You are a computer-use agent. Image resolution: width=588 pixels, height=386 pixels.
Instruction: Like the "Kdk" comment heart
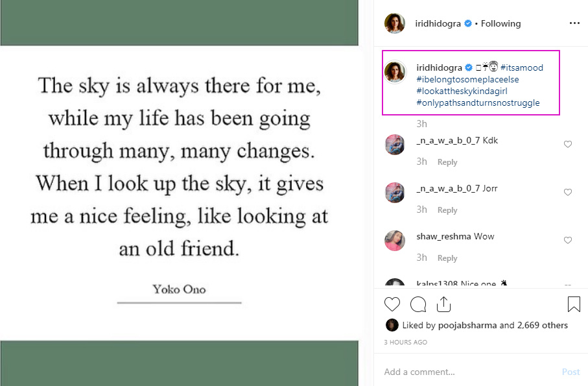(x=568, y=145)
